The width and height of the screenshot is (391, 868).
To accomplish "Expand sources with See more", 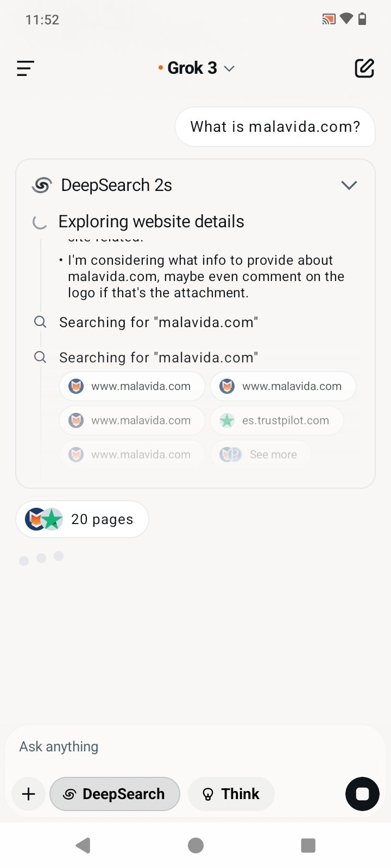I will (261, 455).
